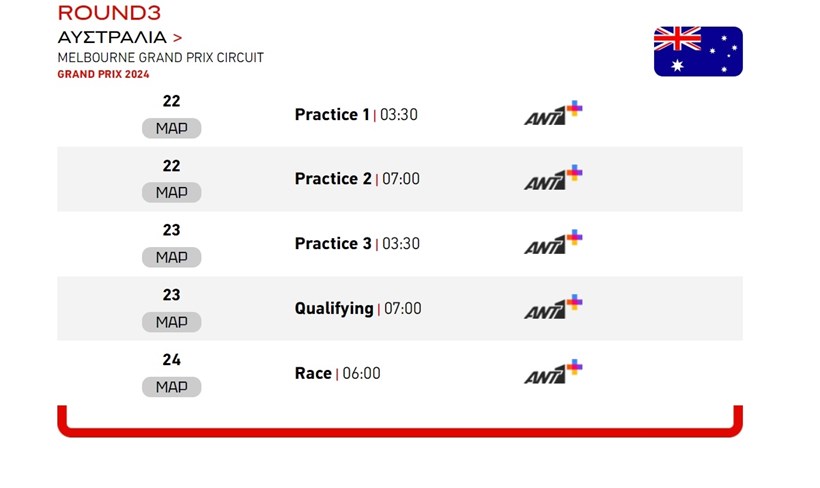The image size is (820, 488).
Task: Click the Qualifying session label
Action: pyautogui.click(x=334, y=309)
